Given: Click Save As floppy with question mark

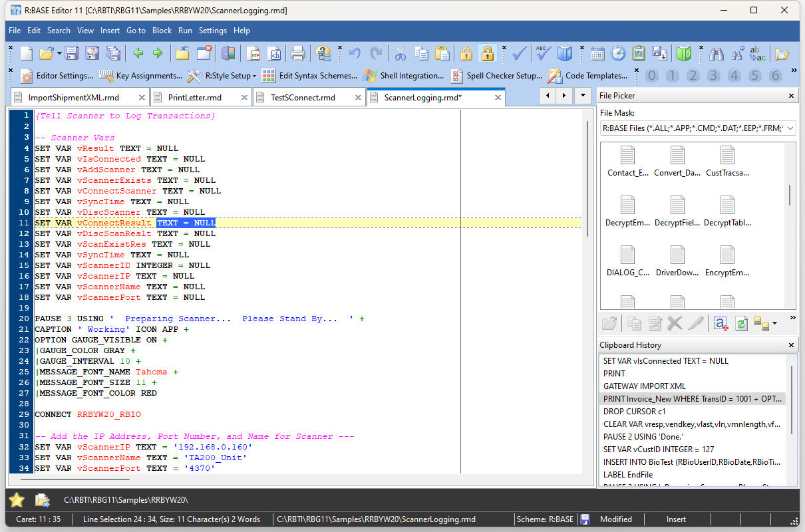Looking at the screenshot, I should pos(92,53).
